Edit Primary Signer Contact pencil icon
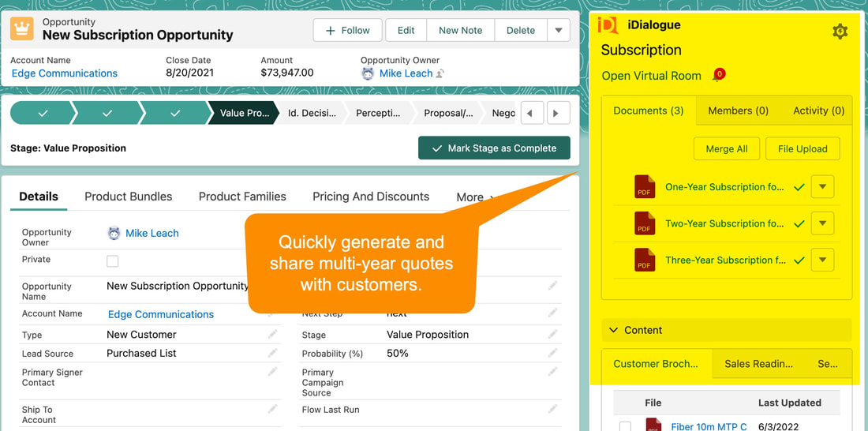 pyautogui.click(x=272, y=372)
